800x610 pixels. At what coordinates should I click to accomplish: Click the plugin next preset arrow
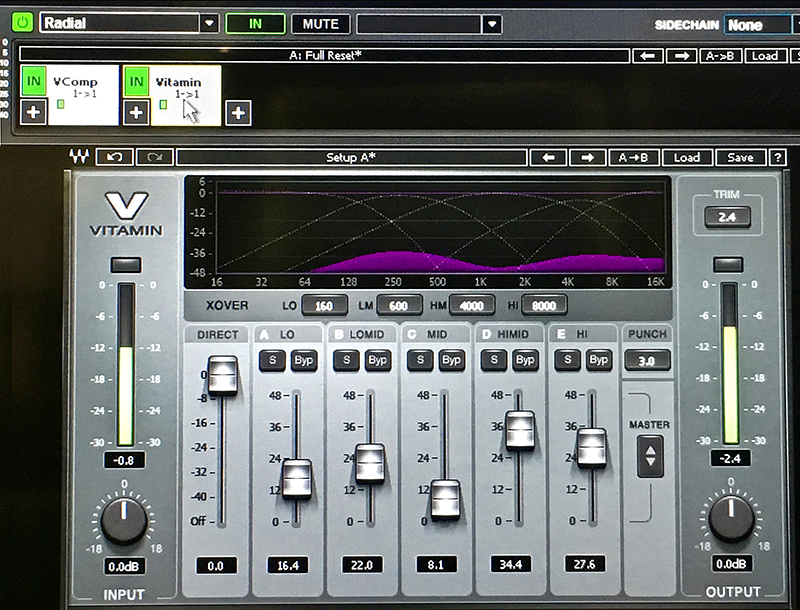tap(587, 158)
